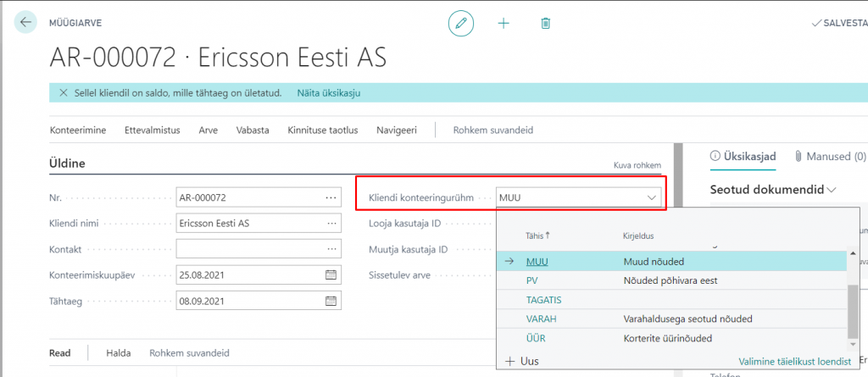868x377 pixels.
Task: Open calendar picker for Tähtaeg field
Action: [x=331, y=301]
